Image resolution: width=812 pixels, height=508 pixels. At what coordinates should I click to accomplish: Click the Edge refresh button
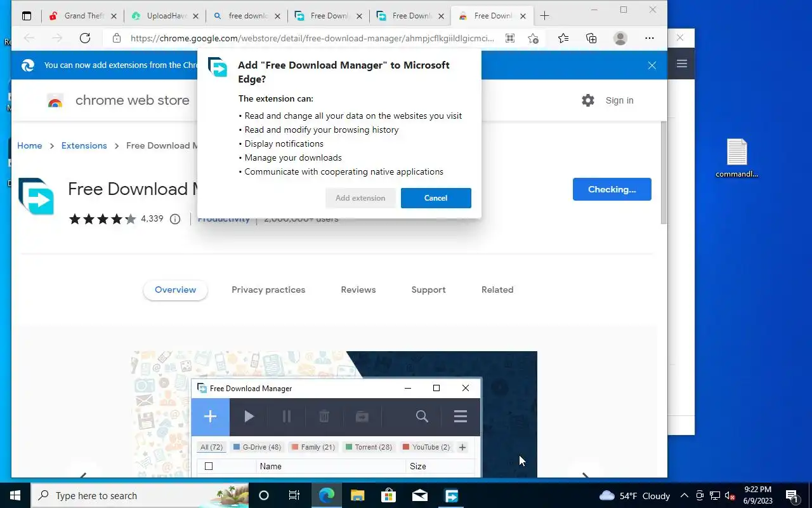tap(85, 38)
